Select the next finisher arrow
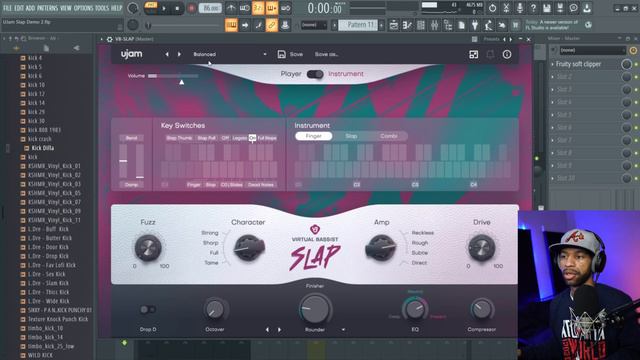The image size is (640, 360). coord(280,330)
